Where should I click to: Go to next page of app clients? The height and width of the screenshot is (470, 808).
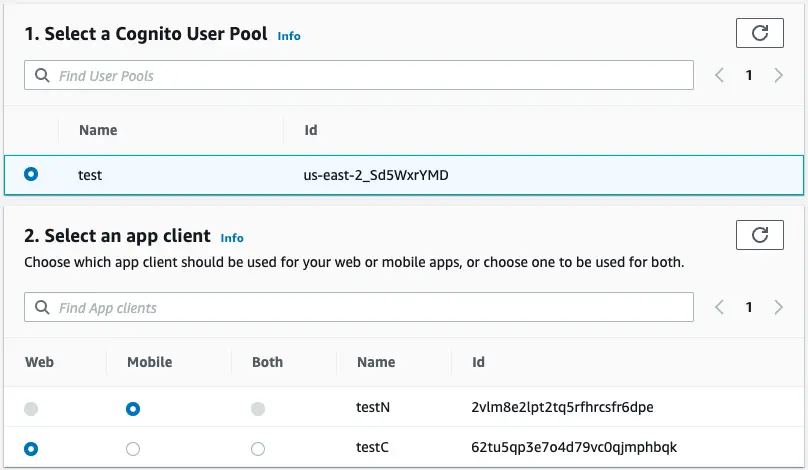click(x=779, y=308)
